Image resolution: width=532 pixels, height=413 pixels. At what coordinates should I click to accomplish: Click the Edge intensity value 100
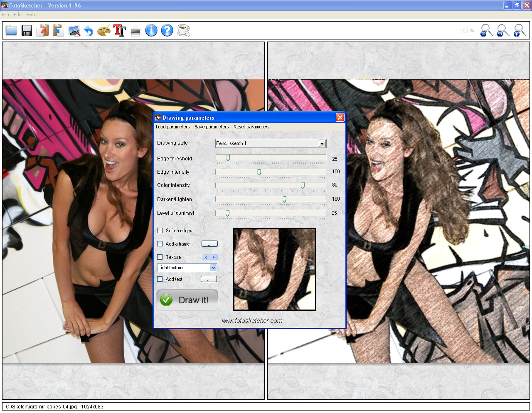pos(336,172)
